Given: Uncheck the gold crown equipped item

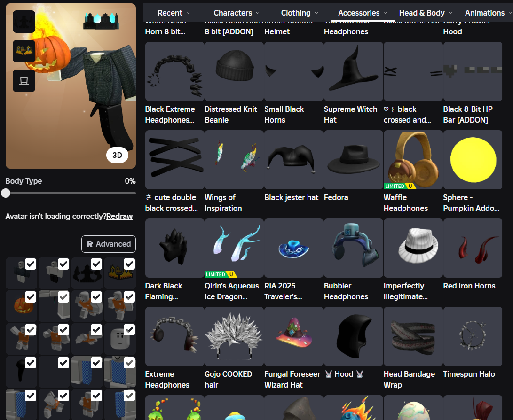Looking at the screenshot, I should pos(129,264).
